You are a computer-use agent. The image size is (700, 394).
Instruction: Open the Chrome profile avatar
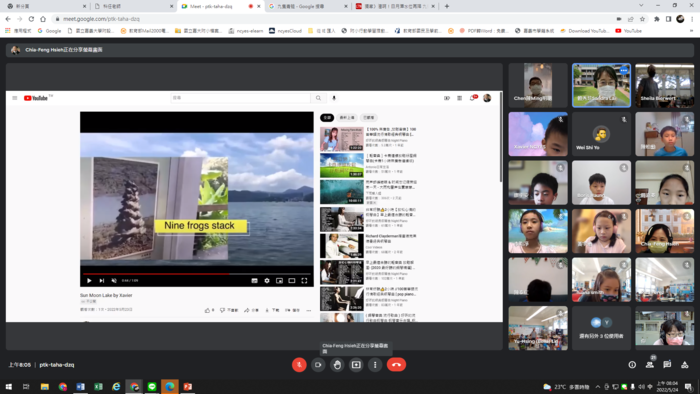click(x=680, y=19)
